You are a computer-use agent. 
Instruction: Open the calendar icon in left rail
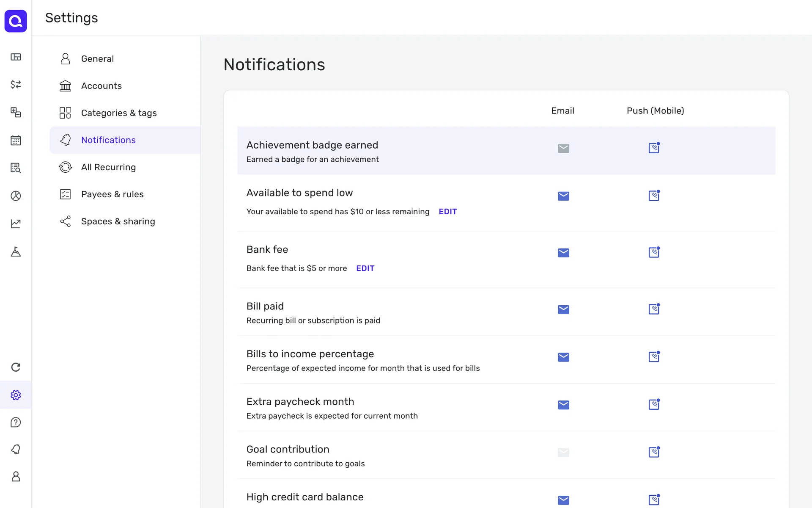tap(16, 140)
